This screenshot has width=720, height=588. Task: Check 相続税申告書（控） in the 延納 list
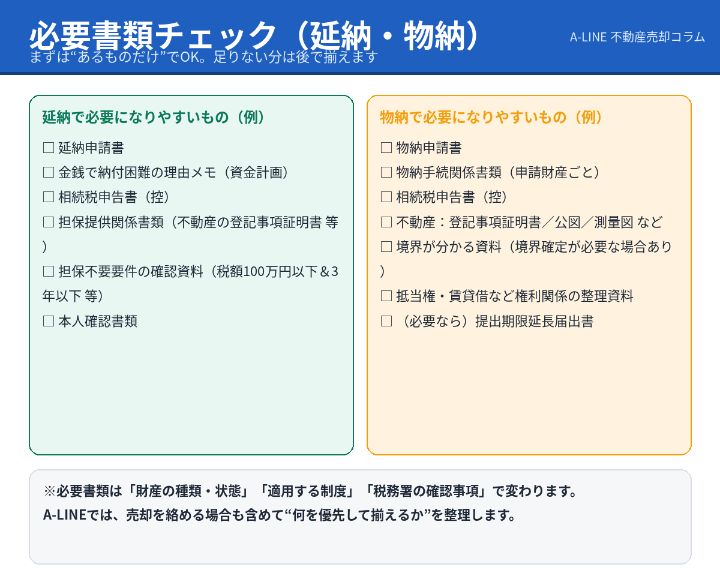click(x=49, y=197)
